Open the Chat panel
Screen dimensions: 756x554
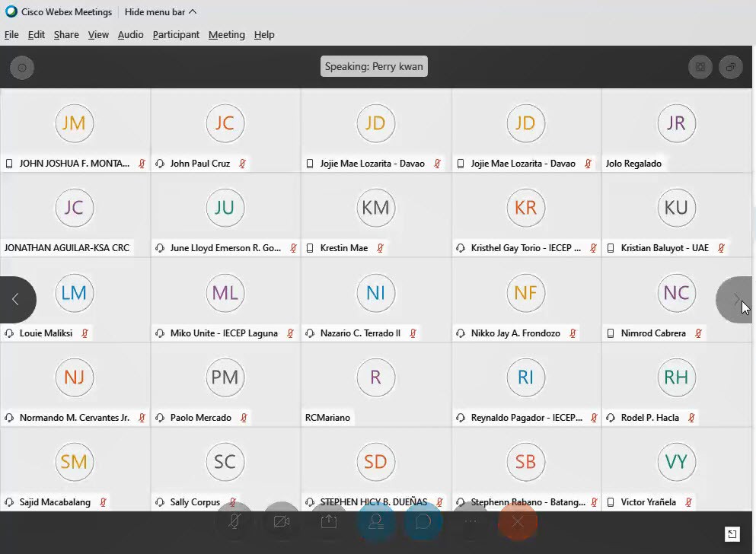tap(423, 521)
